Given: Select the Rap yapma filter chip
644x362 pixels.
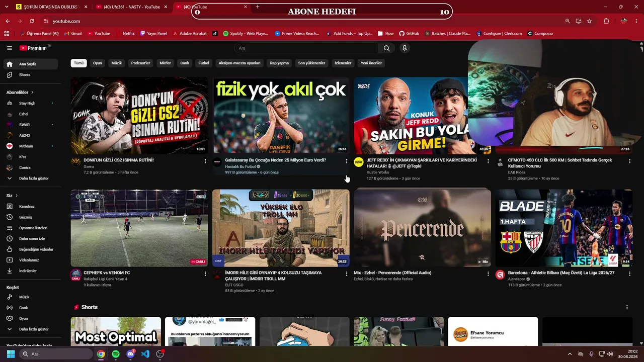Looking at the screenshot, I should 279,63.
